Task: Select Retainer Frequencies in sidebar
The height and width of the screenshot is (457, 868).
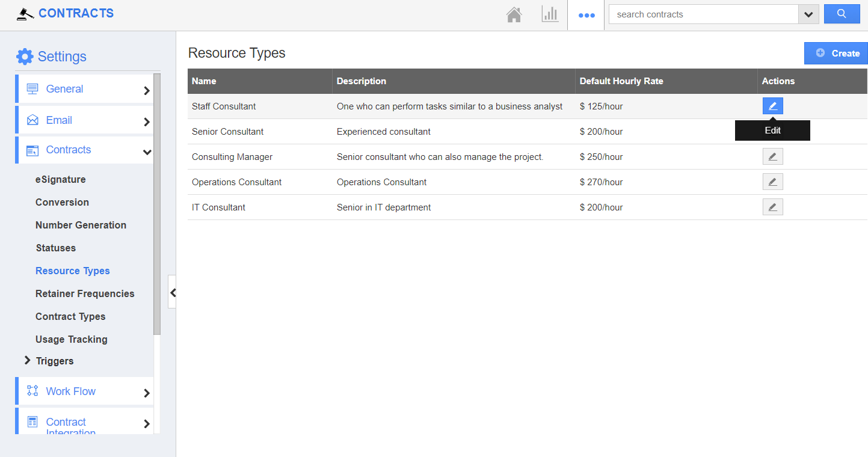Action: tap(85, 293)
